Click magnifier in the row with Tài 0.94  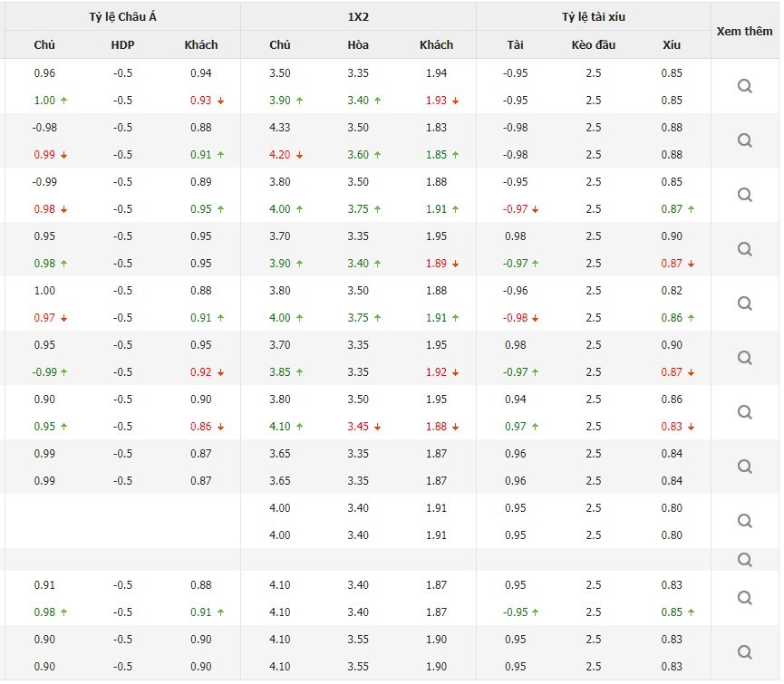(x=745, y=412)
